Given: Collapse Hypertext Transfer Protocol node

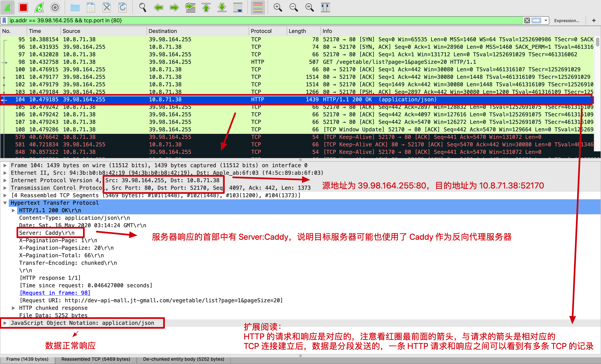Looking at the screenshot, I should tap(5, 203).
